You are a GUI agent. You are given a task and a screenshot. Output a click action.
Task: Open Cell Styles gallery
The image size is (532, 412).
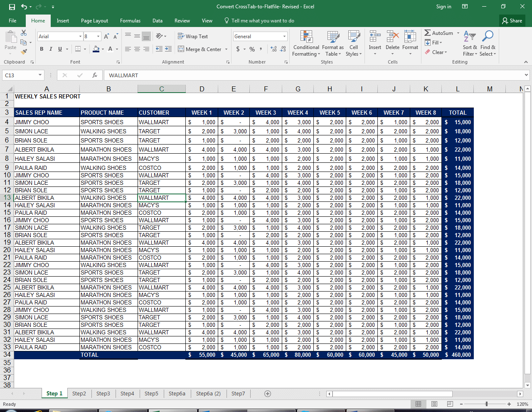[354, 43]
